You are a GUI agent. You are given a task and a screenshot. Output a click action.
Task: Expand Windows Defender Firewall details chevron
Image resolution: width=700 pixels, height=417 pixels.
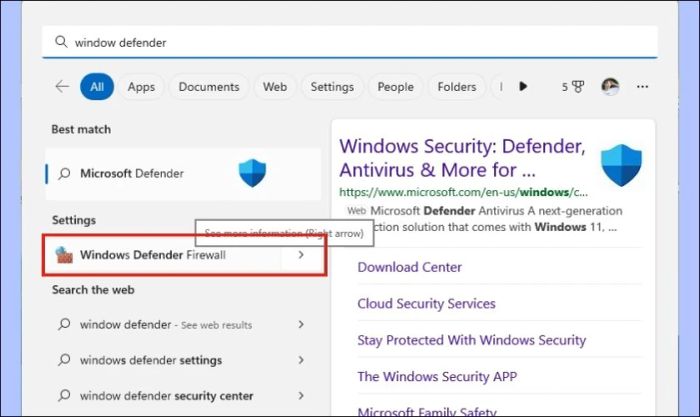pyautogui.click(x=301, y=254)
